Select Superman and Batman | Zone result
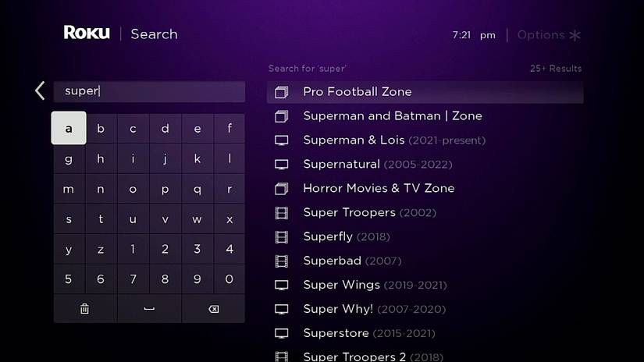This screenshot has width=644, height=362. (x=392, y=116)
